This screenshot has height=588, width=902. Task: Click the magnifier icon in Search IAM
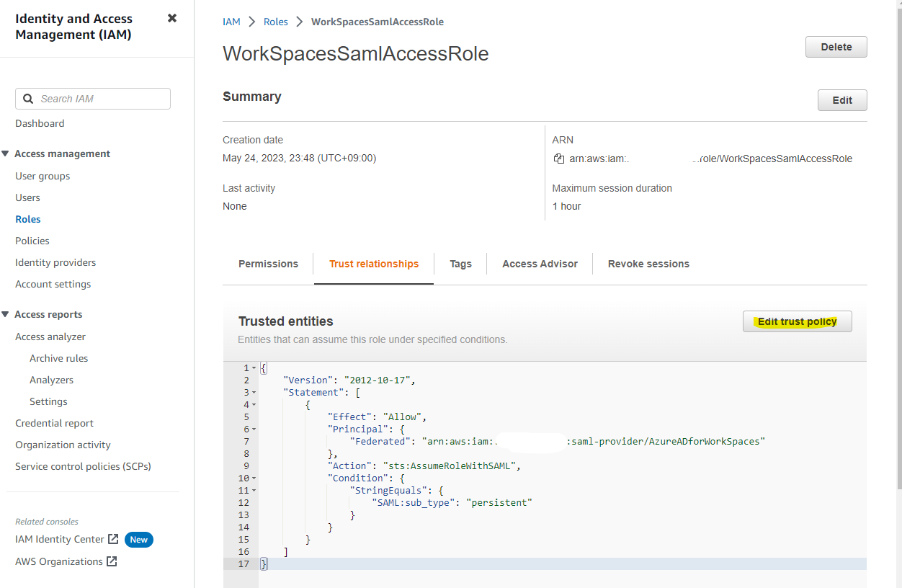tap(28, 99)
